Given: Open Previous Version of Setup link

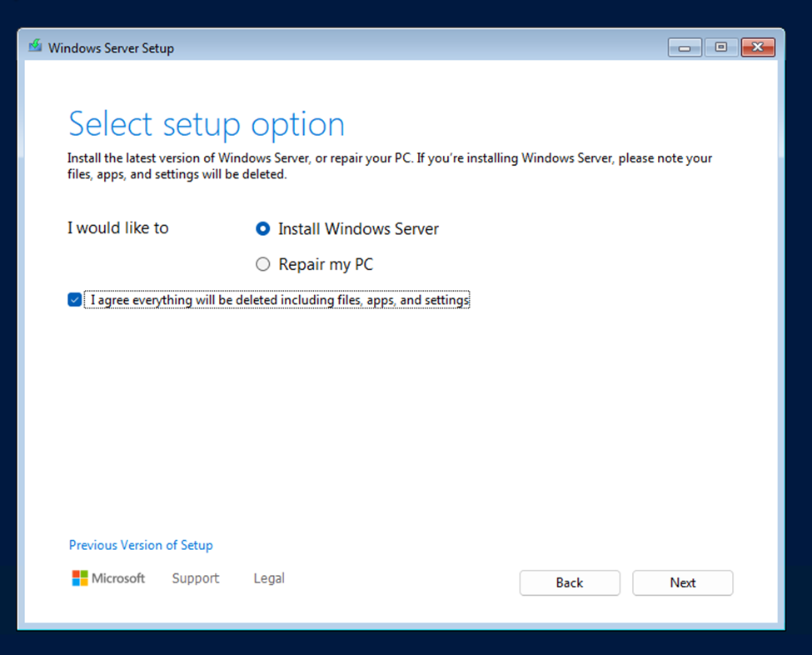Looking at the screenshot, I should point(141,545).
